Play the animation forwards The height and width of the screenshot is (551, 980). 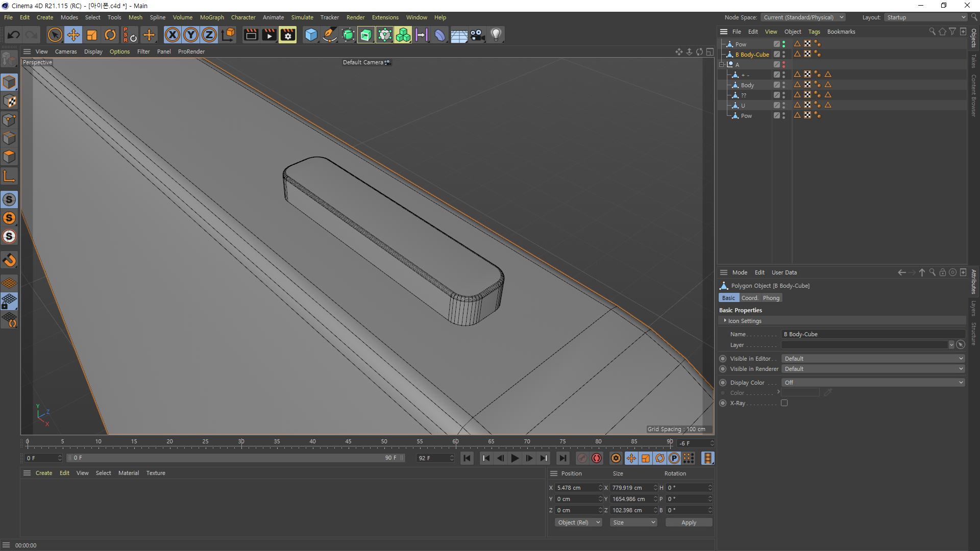tap(514, 458)
